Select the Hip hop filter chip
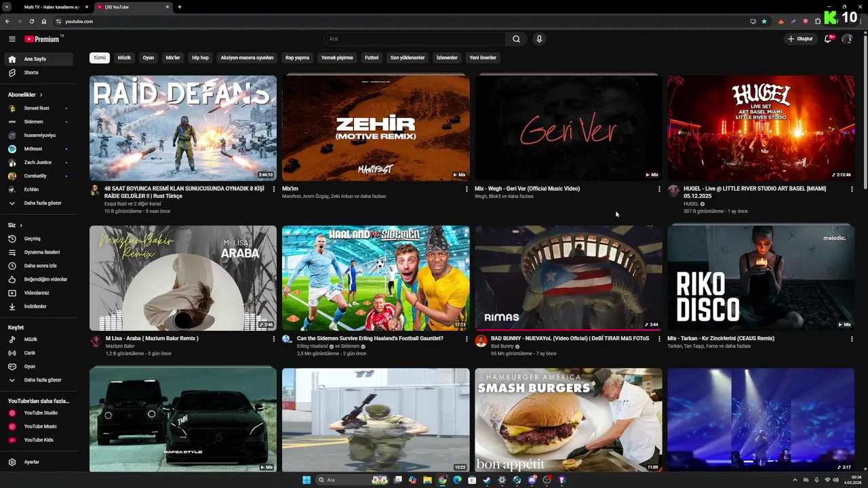The width and height of the screenshot is (868, 488). pyautogui.click(x=200, y=58)
